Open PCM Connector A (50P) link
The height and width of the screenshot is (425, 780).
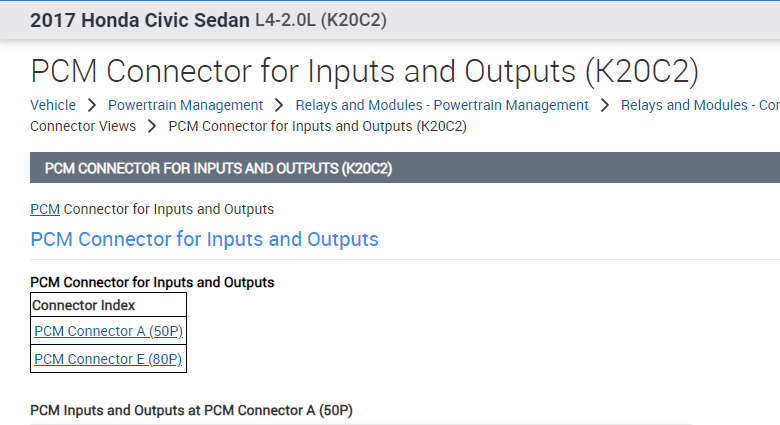coord(108,331)
